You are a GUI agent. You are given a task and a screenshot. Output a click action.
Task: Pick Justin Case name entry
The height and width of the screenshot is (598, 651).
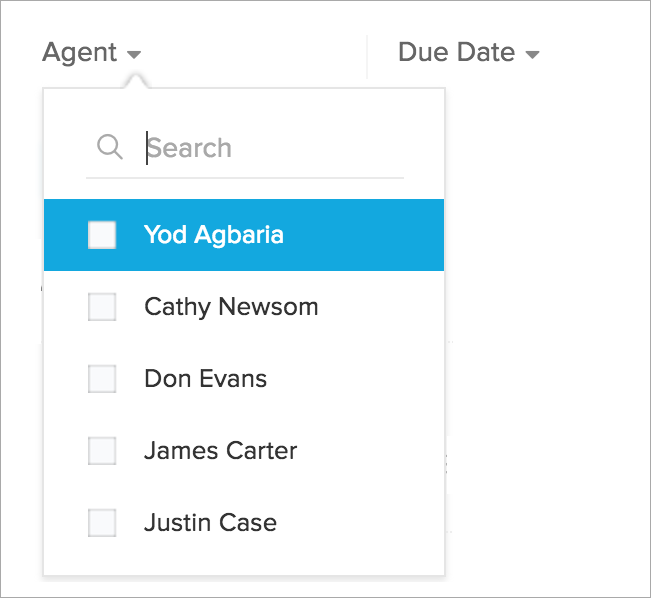click(210, 523)
